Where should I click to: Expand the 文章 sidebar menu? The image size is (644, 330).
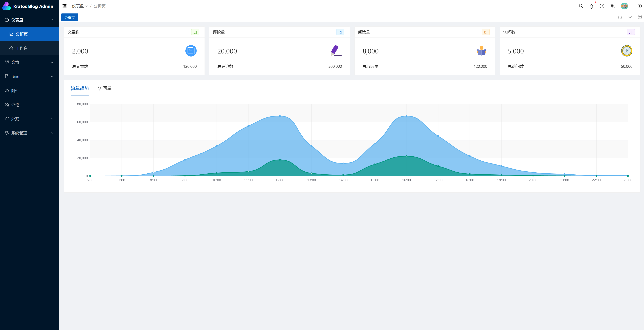coord(30,62)
